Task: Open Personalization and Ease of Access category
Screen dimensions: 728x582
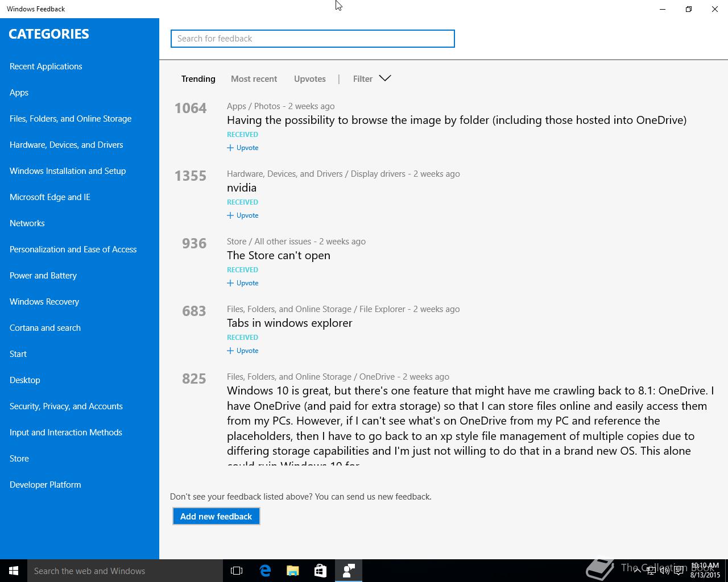Action: click(73, 250)
